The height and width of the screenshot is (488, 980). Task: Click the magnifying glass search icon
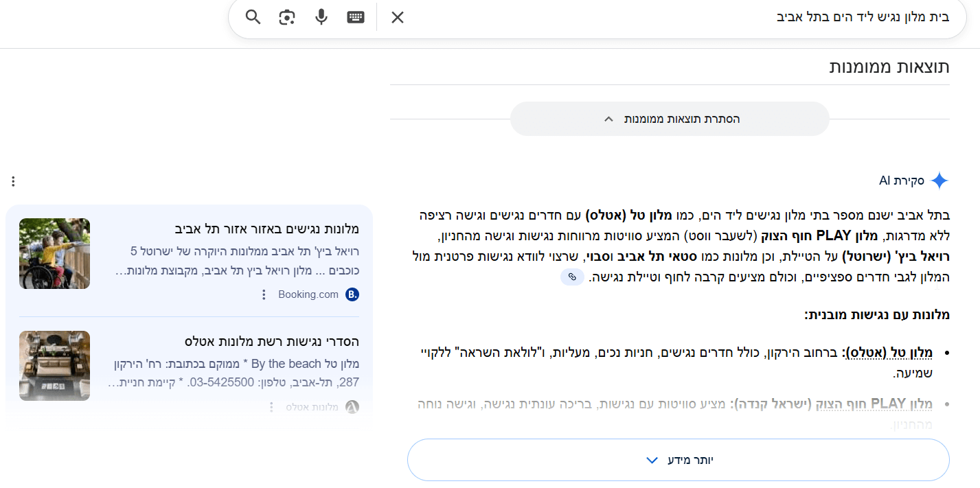[x=251, y=16]
